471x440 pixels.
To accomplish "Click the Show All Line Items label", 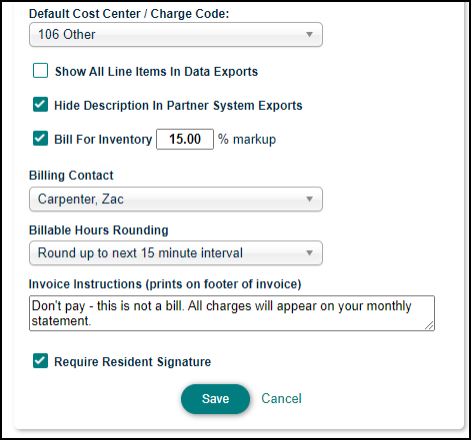I will pyautogui.click(x=156, y=72).
